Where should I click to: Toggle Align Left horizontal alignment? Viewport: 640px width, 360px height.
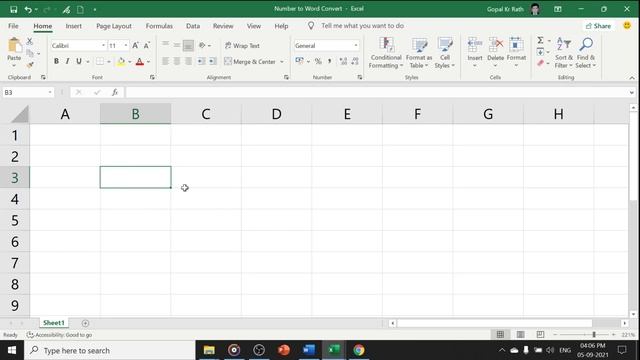(x=165, y=61)
